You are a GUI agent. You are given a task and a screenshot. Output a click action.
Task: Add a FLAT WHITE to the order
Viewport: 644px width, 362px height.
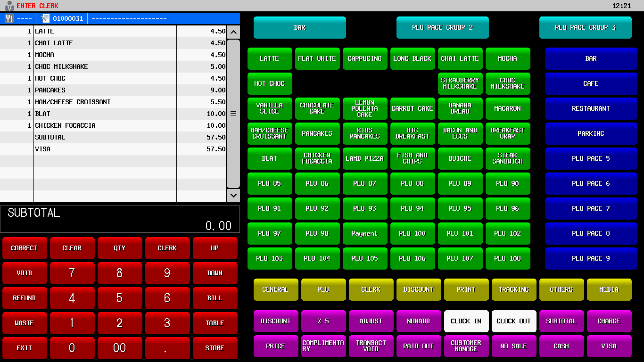(x=317, y=58)
